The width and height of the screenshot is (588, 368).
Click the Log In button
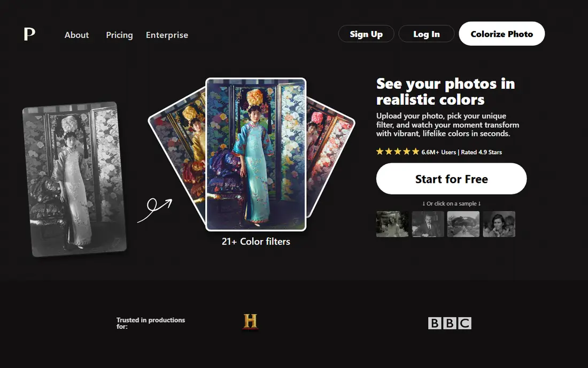pyautogui.click(x=427, y=34)
